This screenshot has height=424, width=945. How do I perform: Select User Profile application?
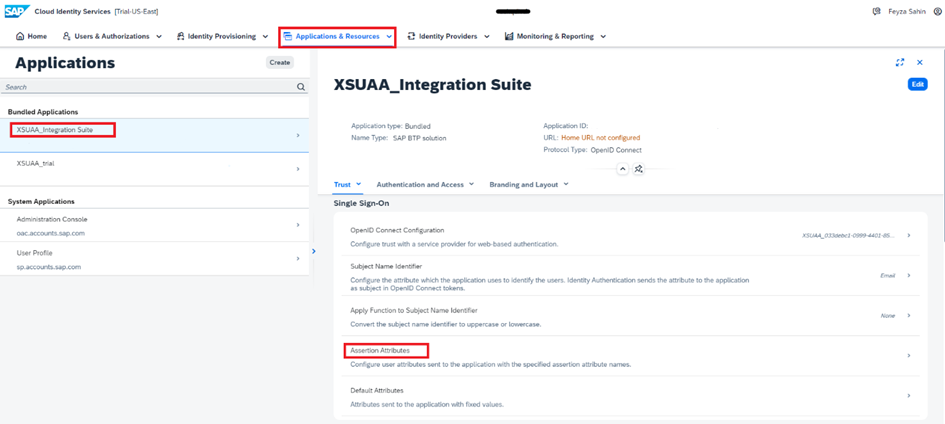[x=154, y=259]
